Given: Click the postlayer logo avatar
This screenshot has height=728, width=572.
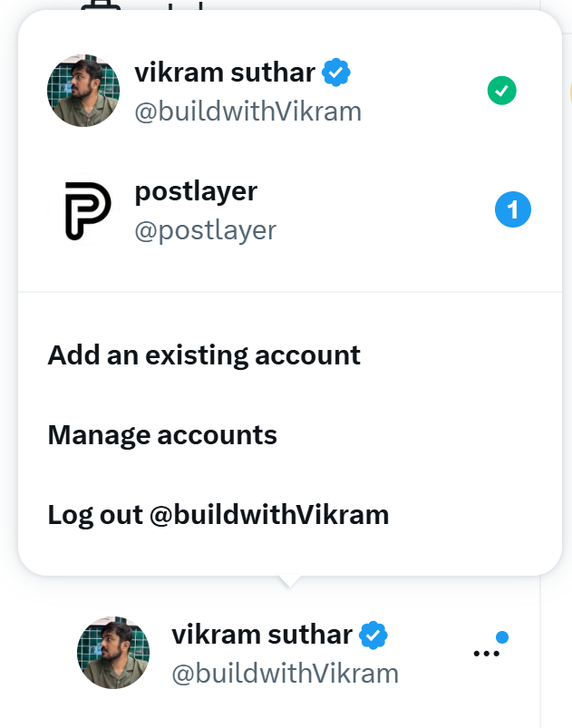Looking at the screenshot, I should click(x=83, y=210).
